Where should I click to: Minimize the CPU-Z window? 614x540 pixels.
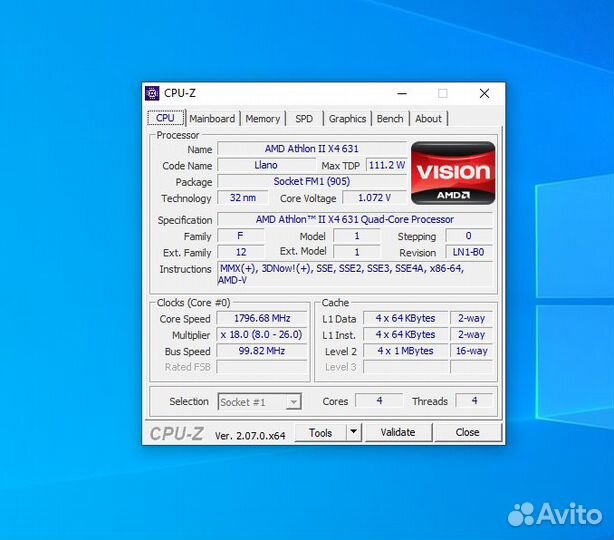(402, 94)
